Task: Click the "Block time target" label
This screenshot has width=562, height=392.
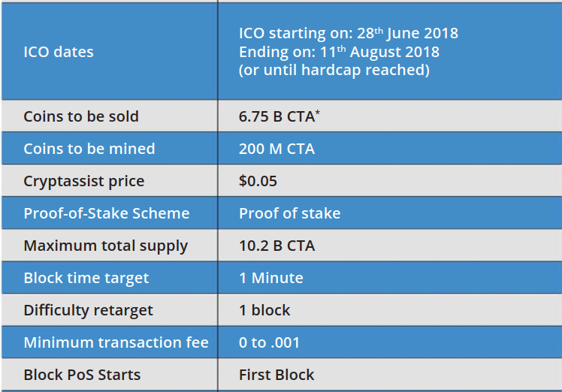Action: pos(86,278)
